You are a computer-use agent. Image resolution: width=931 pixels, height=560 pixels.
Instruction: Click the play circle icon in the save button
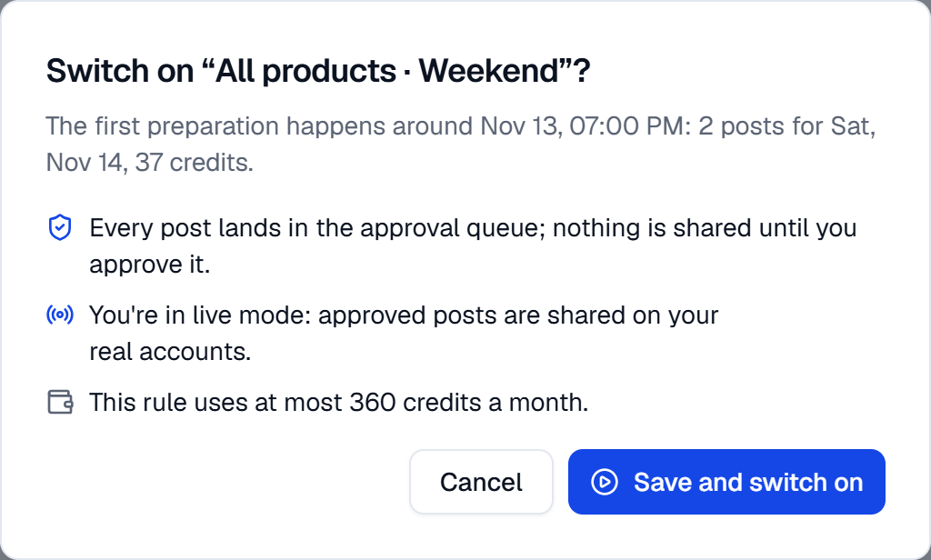click(x=605, y=482)
